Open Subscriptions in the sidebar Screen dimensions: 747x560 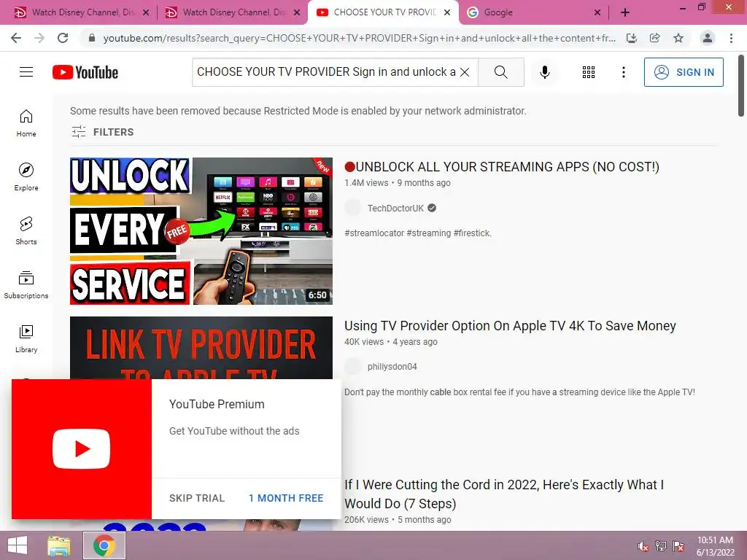coord(26,284)
